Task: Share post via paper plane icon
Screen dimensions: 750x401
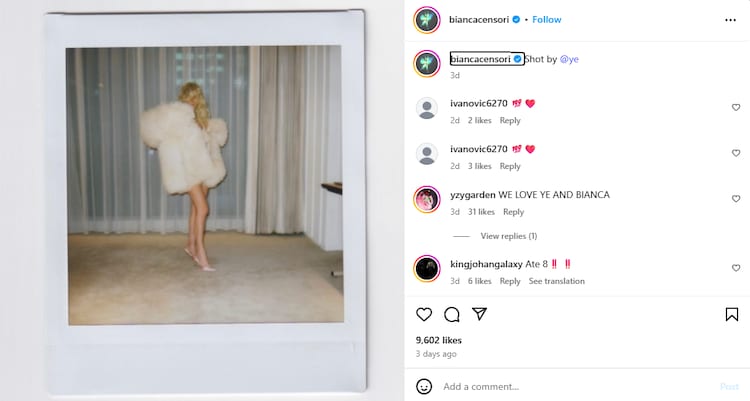Action: pos(479,314)
